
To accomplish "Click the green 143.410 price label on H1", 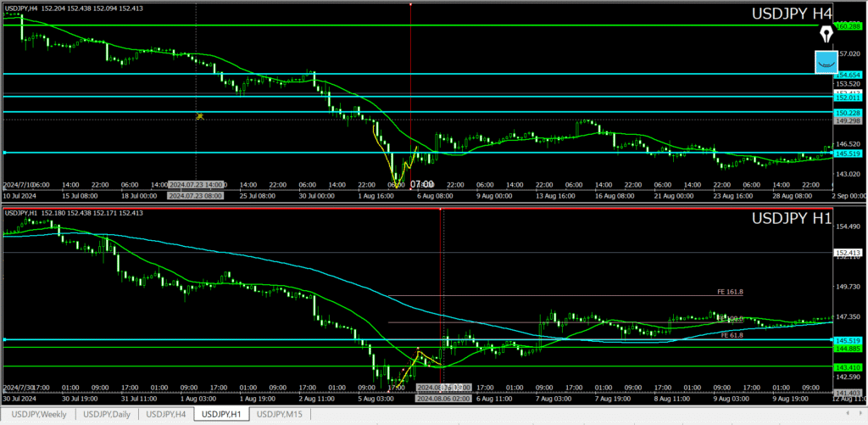I will pos(849,366).
